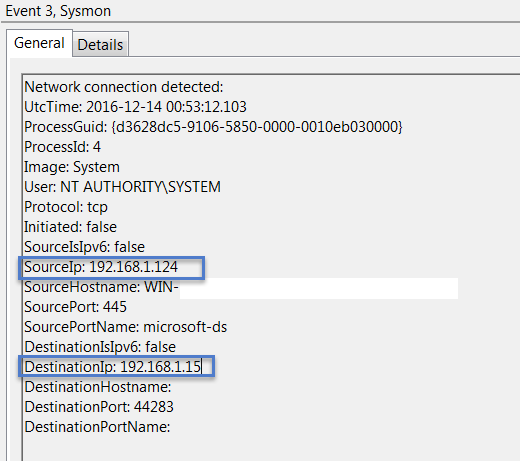Click the DestinationPortName line
This screenshot has width=520, height=461.
pyautogui.click(x=97, y=427)
